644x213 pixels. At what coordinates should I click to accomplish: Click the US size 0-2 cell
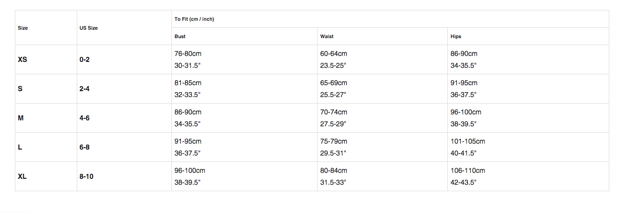pyautogui.click(x=84, y=59)
